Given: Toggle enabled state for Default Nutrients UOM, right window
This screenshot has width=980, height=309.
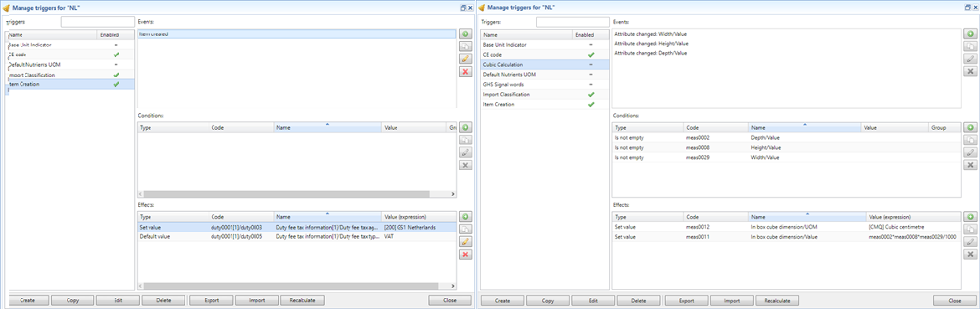Looking at the screenshot, I should pyautogui.click(x=591, y=75).
